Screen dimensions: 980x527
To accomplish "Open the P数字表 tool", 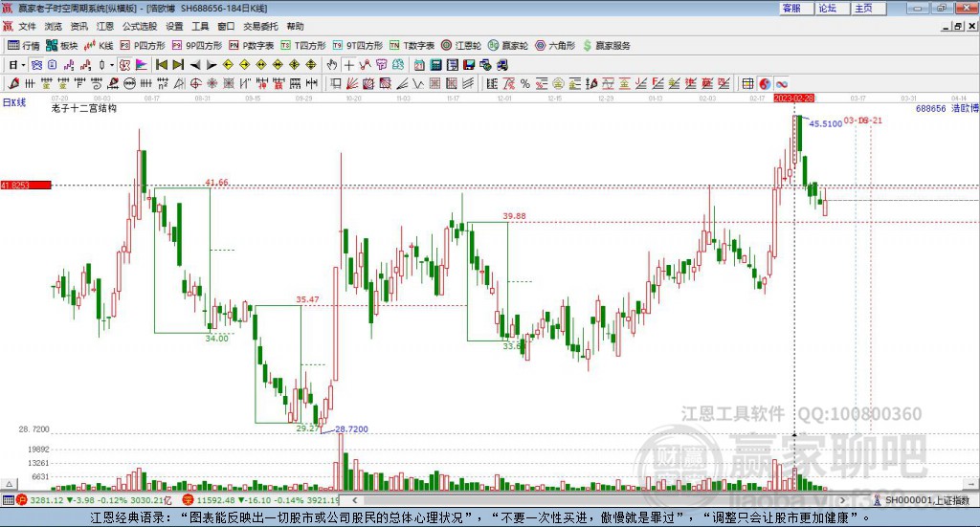I will pyautogui.click(x=252, y=46).
